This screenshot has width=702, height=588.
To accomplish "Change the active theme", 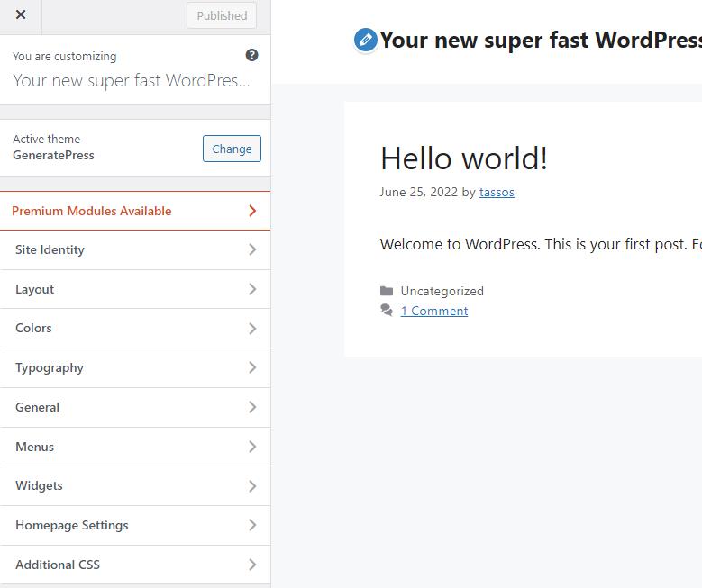I will [232, 149].
